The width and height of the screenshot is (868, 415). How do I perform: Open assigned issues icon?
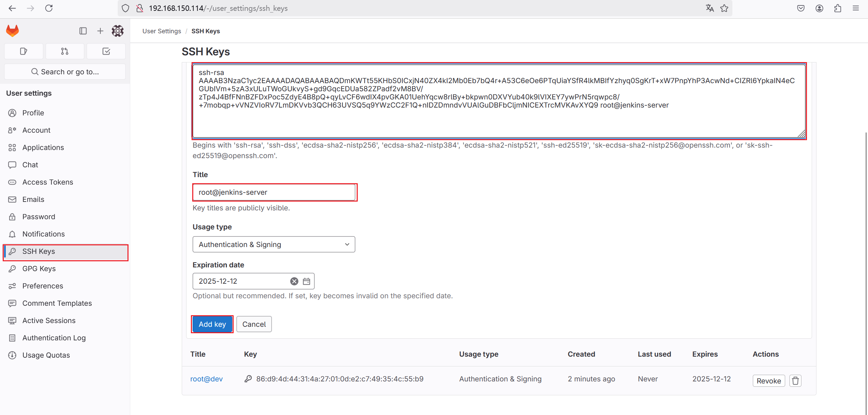(x=24, y=51)
